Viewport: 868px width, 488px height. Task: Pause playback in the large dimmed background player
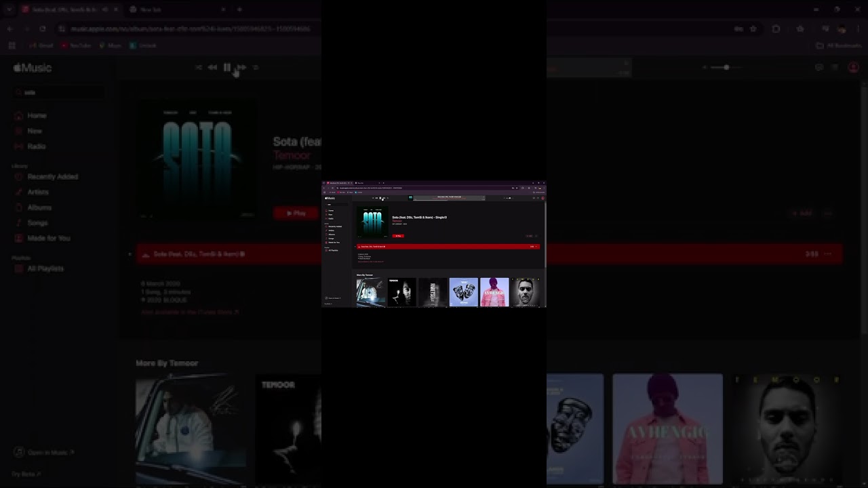[x=227, y=67]
